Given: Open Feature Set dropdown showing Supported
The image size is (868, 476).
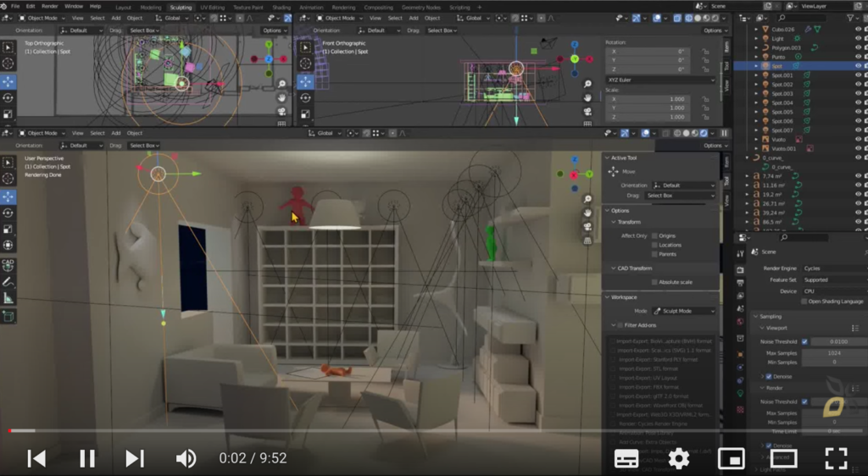Looking at the screenshot, I should point(834,280).
